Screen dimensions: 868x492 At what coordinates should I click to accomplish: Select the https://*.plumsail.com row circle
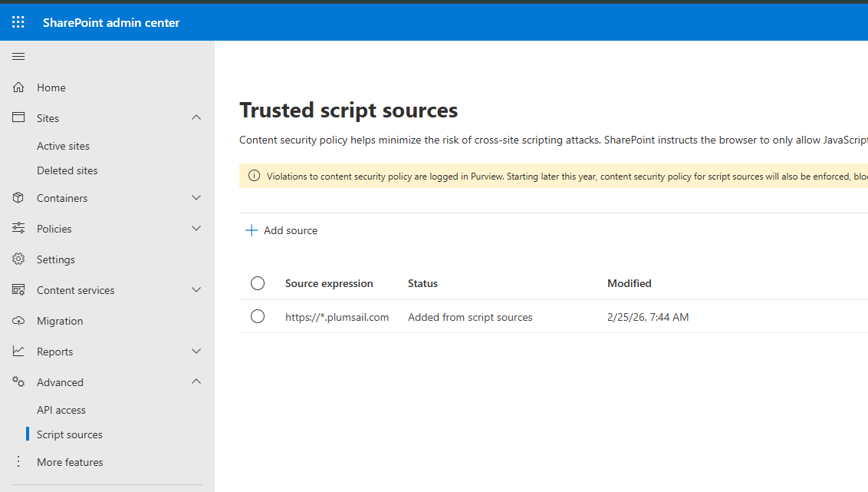[x=258, y=317]
